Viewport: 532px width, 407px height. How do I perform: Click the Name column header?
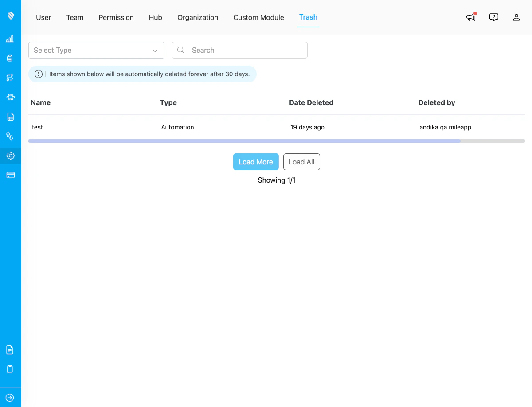coord(41,102)
